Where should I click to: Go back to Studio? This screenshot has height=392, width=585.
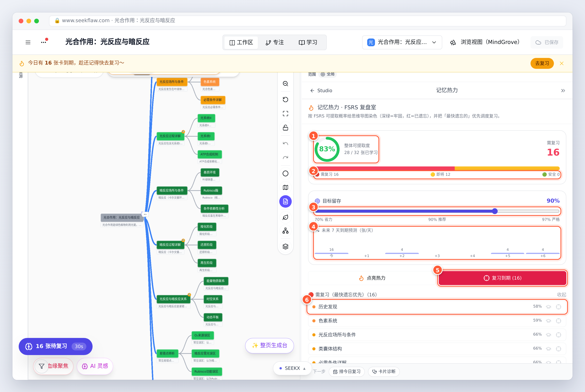click(x=321, y=90)
